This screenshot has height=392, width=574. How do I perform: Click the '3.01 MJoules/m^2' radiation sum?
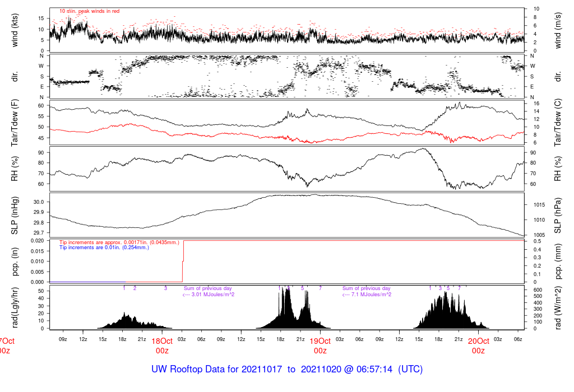tap(213, 295)
